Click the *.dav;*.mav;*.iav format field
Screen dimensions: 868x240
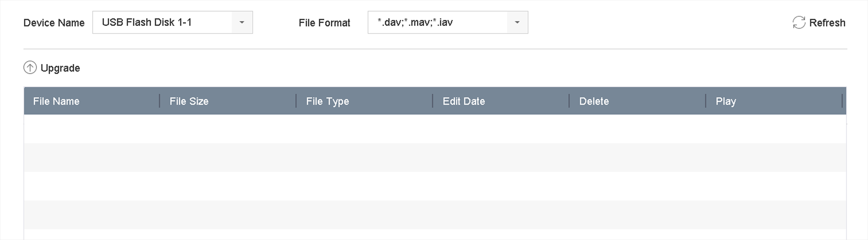click(437, 23)
